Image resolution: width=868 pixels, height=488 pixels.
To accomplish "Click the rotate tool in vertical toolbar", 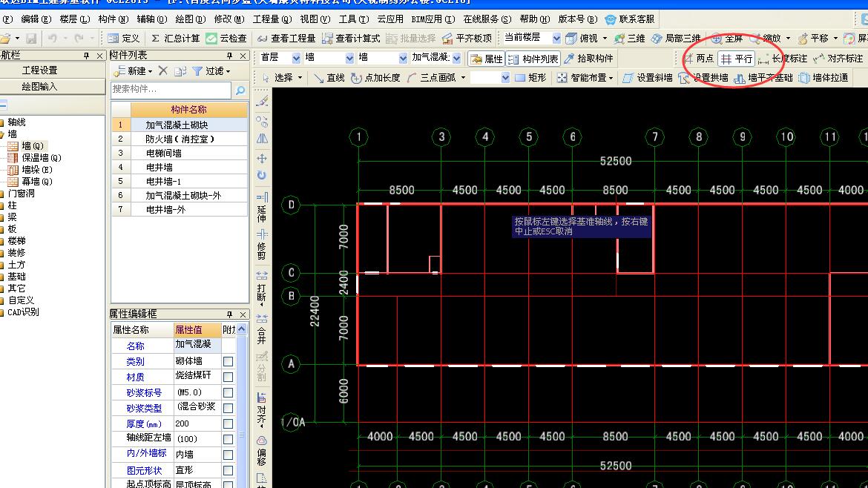I will [262, 175].
